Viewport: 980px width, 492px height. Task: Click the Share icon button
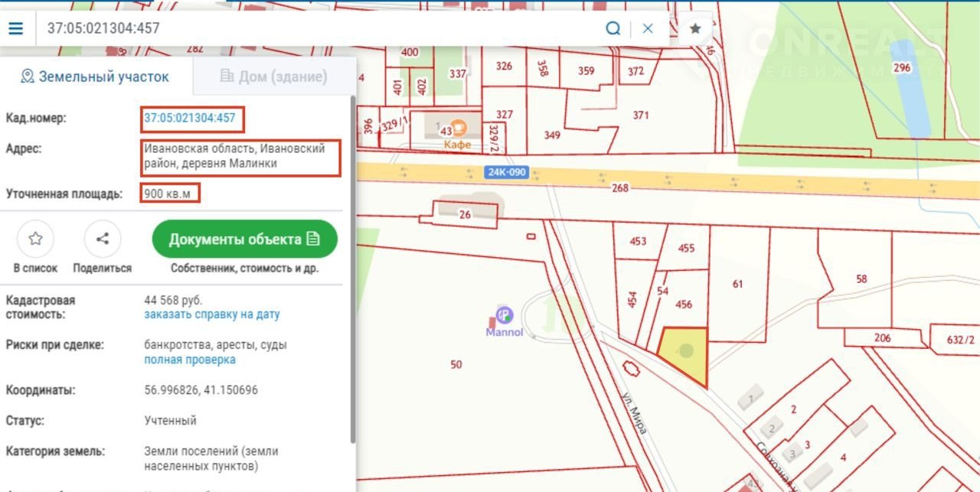click(x=102, y=239)
